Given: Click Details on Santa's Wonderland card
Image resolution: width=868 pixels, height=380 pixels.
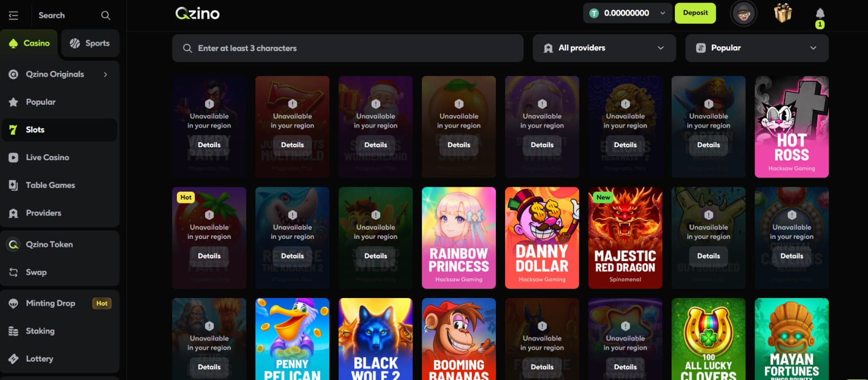Looking at the screenshot, I should pyautogui.click(x=375, y=145).
